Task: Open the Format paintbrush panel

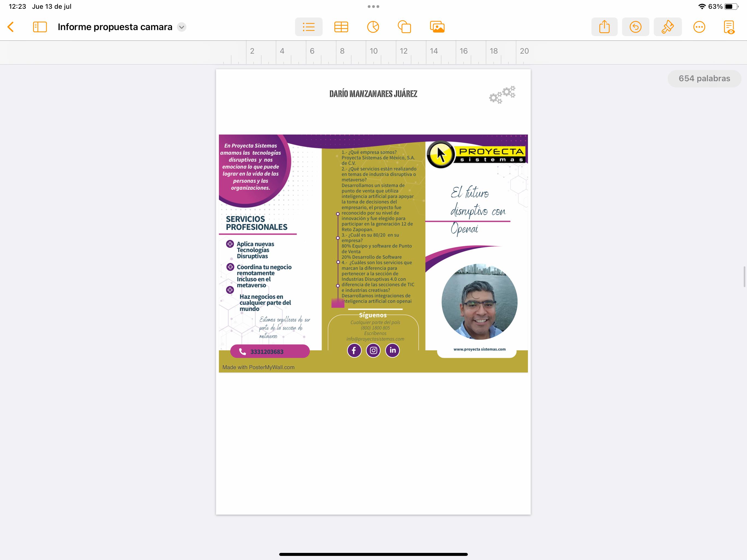Action: click(x=667, y=27)
